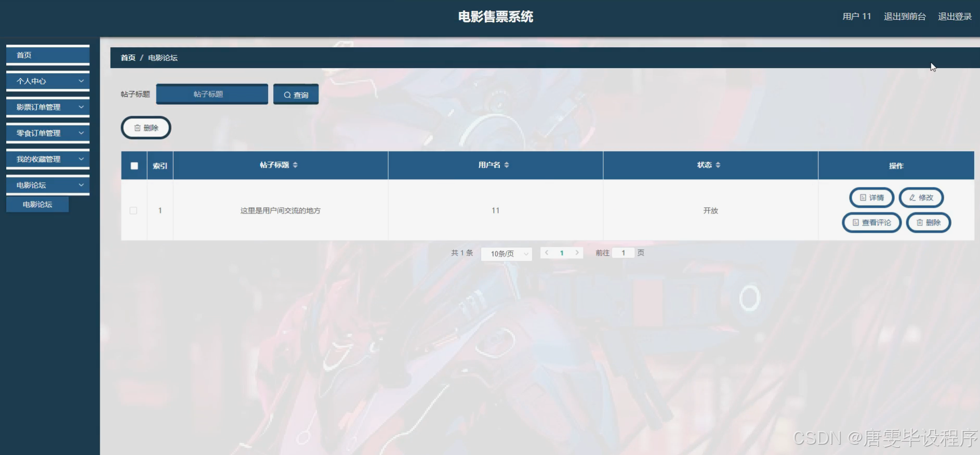The image size is (980, 455).
Task: Click the 删除 button in the row's operations
Action: click(x=929, y=222)
